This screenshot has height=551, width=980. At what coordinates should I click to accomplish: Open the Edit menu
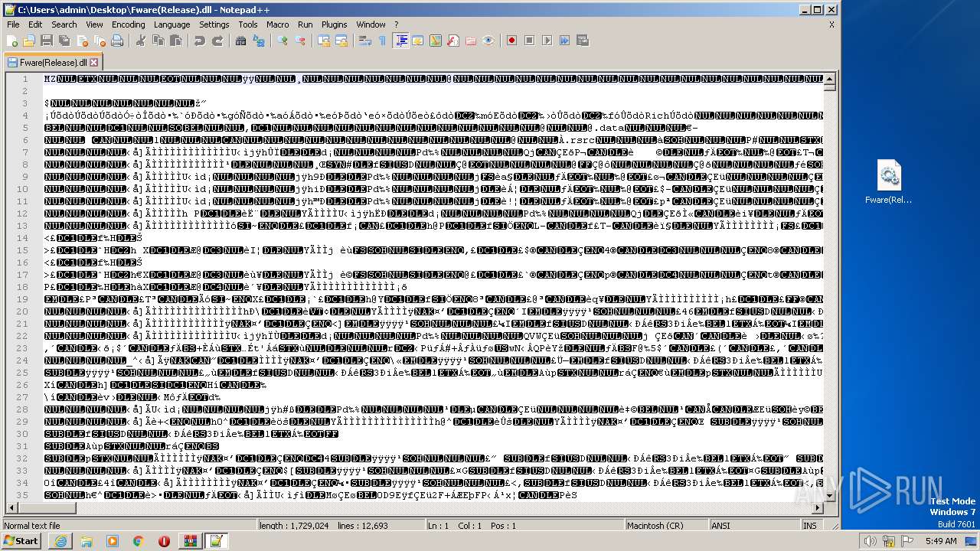[x=35, y=24]
